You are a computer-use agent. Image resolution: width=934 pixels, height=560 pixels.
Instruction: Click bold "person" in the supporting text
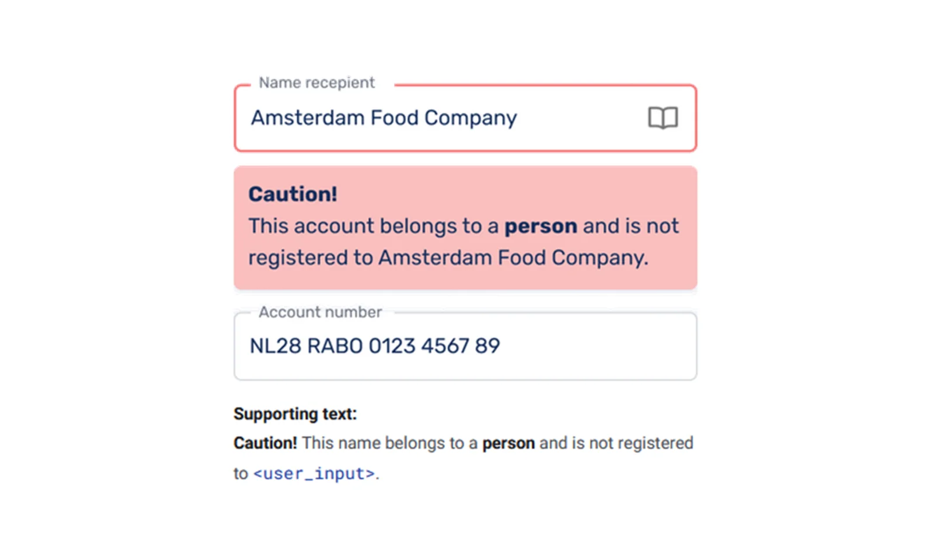pyautogui.click(x=508, y=443)
